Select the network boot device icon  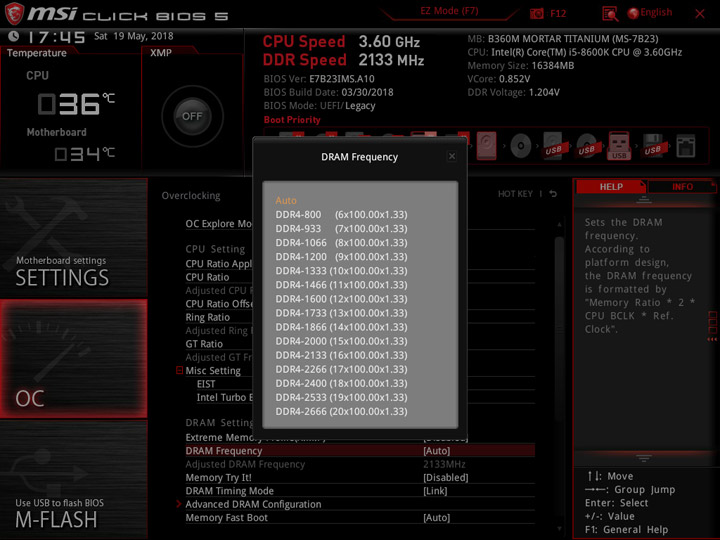tap(686, 146)
